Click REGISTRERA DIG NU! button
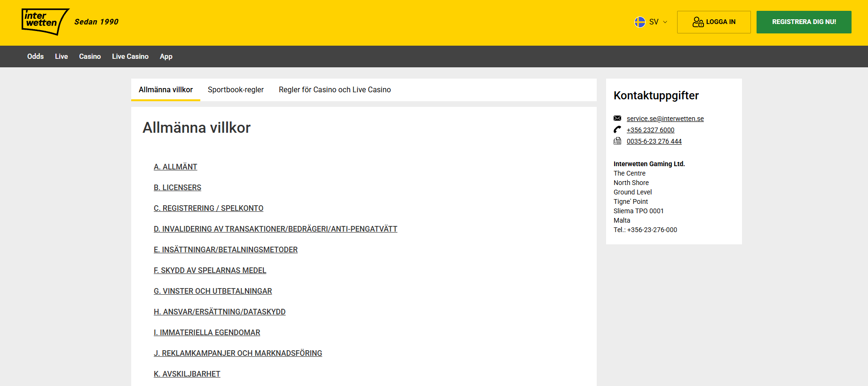868x386 pixels. [x=804, y=22]
